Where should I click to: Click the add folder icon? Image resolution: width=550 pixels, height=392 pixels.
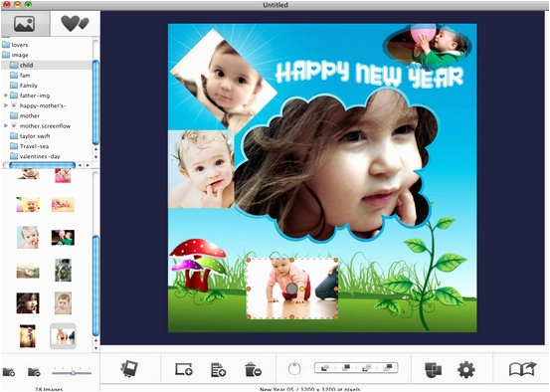9,372
